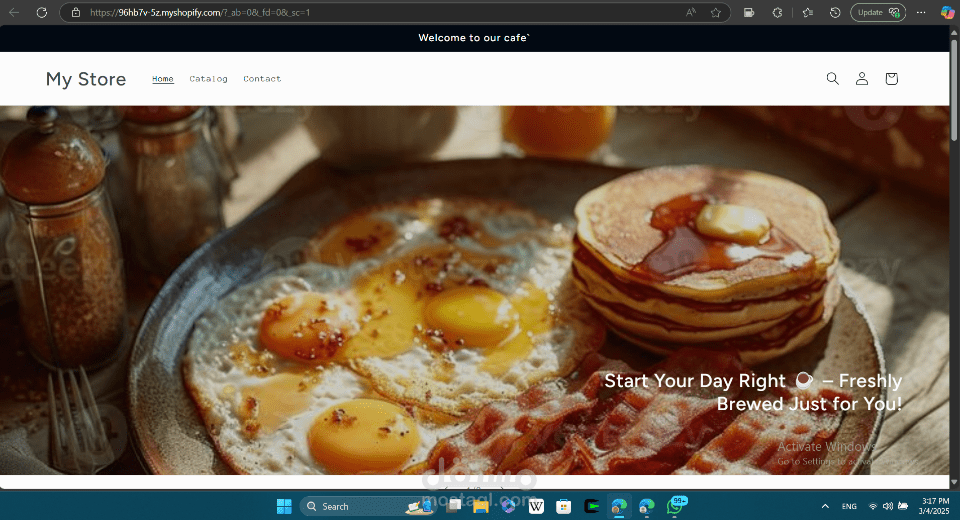Open the browser history icon

tap(835, 12)
